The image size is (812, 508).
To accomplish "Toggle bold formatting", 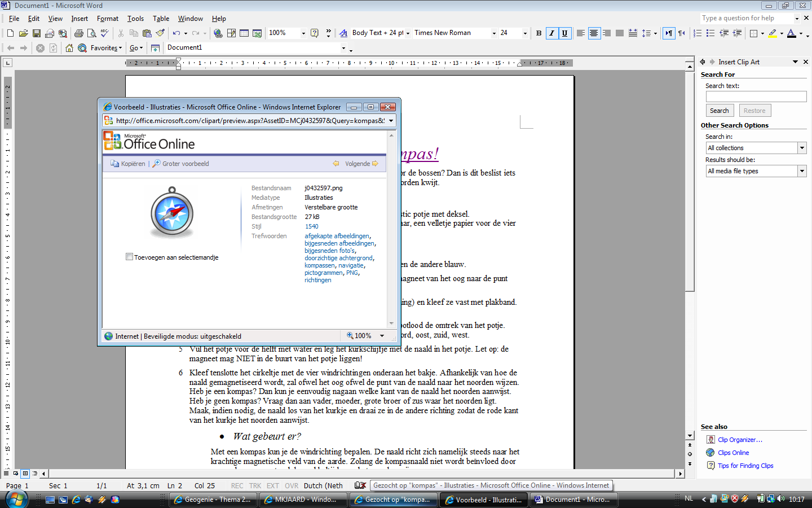I will [x=539, y=33].
